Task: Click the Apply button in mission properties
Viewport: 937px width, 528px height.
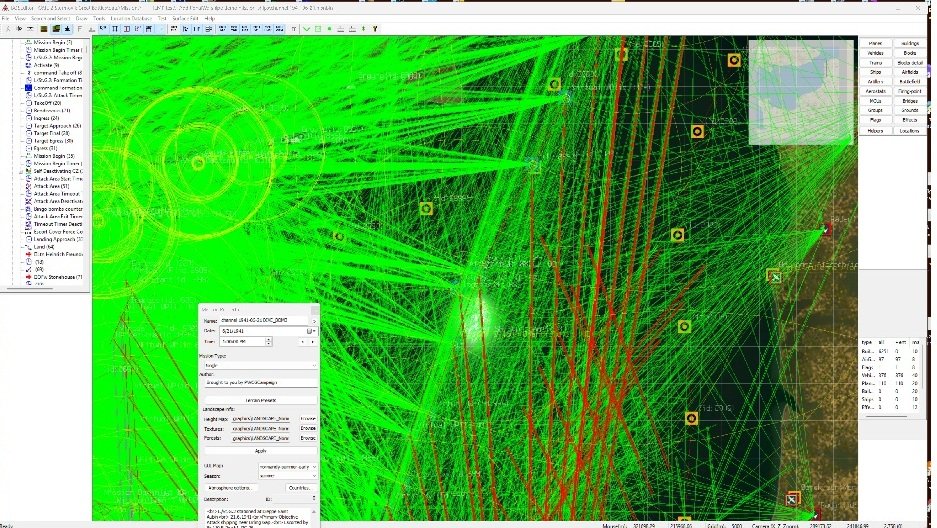Action: 259,452
